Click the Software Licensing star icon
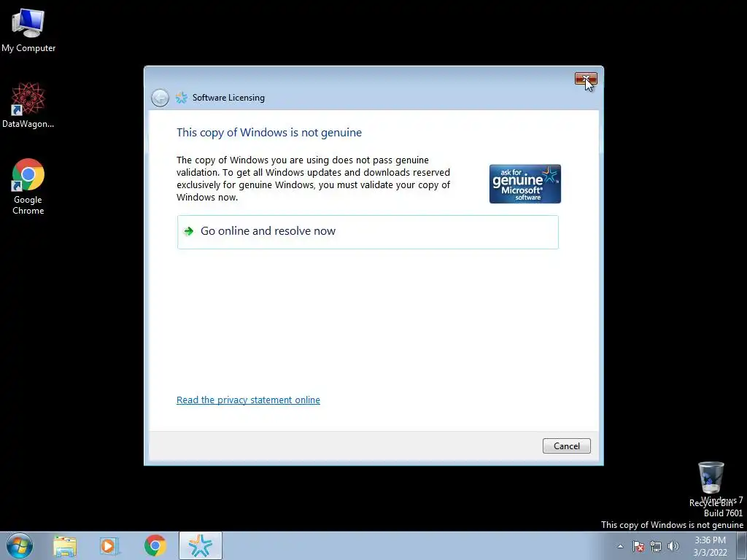The height and width of the screenshot is (560, 747). [x=182, y=98]
